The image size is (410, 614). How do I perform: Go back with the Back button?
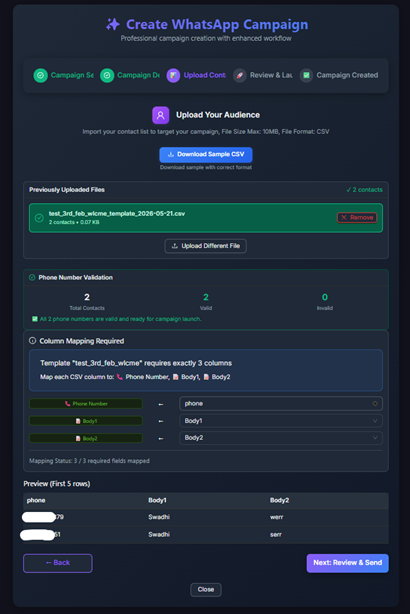[x=58, y=563]
